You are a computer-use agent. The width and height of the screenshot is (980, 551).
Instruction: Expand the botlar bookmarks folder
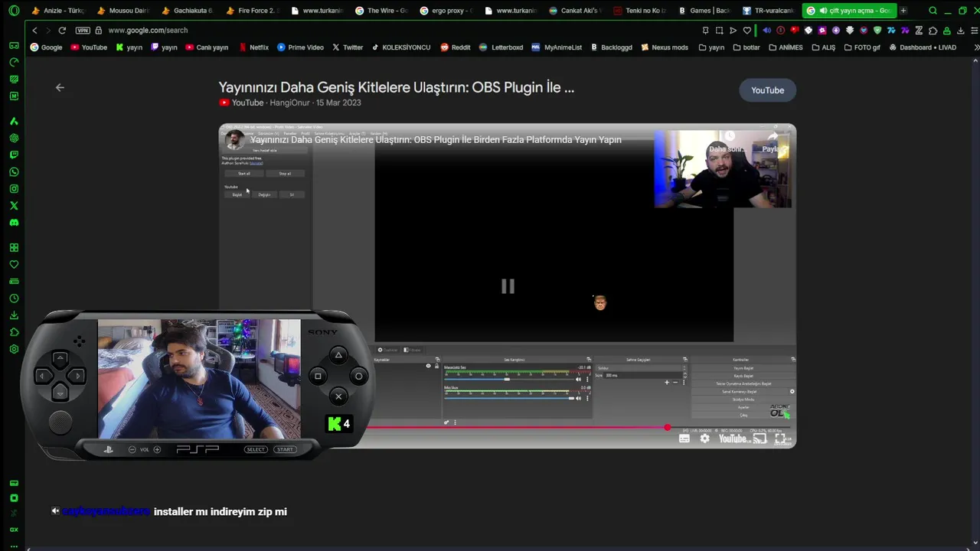point(746,47)
